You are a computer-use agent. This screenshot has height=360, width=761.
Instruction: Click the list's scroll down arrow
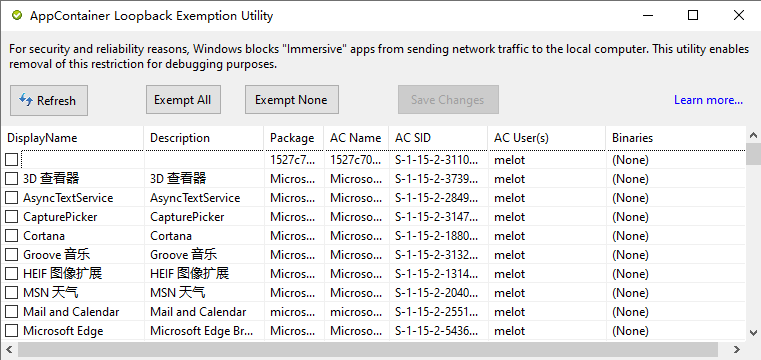[753, 332]
